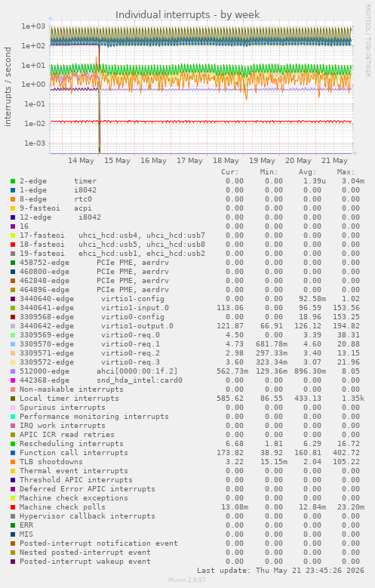Click the 21 May date label
This screenshot has height=588, width=375.
coord(334,161)
